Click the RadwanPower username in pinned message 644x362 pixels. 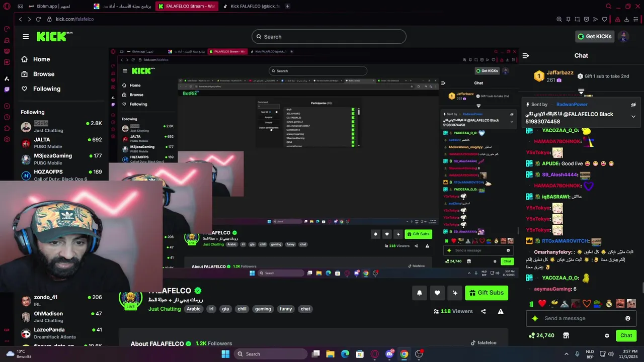572,105
